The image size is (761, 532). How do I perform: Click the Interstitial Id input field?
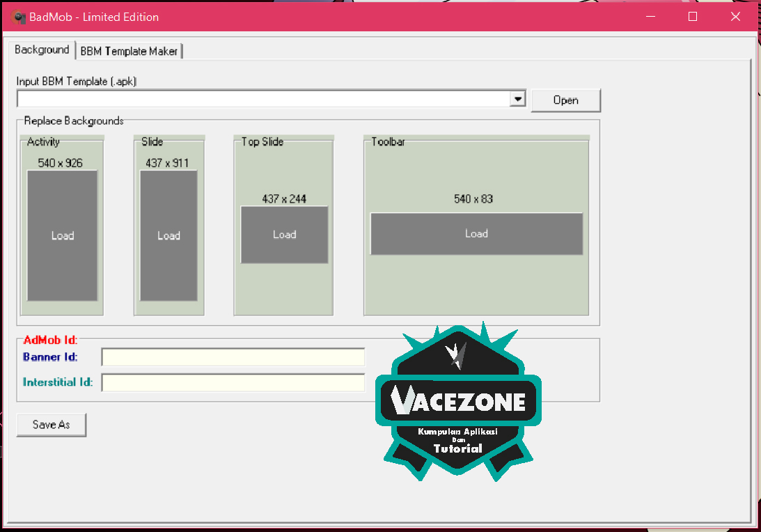[233, 382]
